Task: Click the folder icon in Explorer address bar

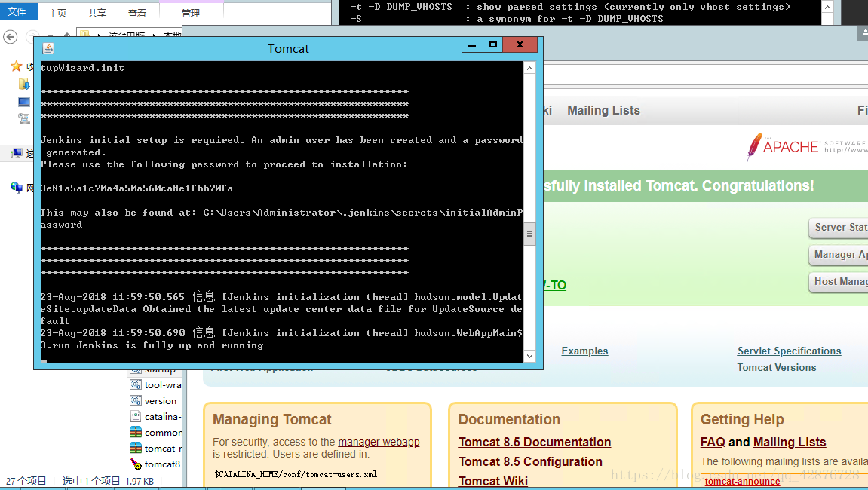Action: coord(84,35)
